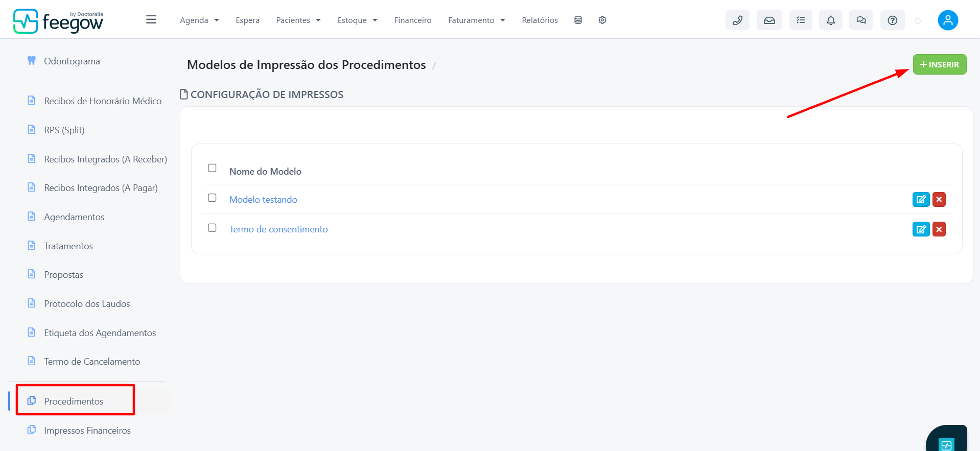Delete the Modelo testando model
The width and height of the screenshot is (980, 451).
coord(939,199)
